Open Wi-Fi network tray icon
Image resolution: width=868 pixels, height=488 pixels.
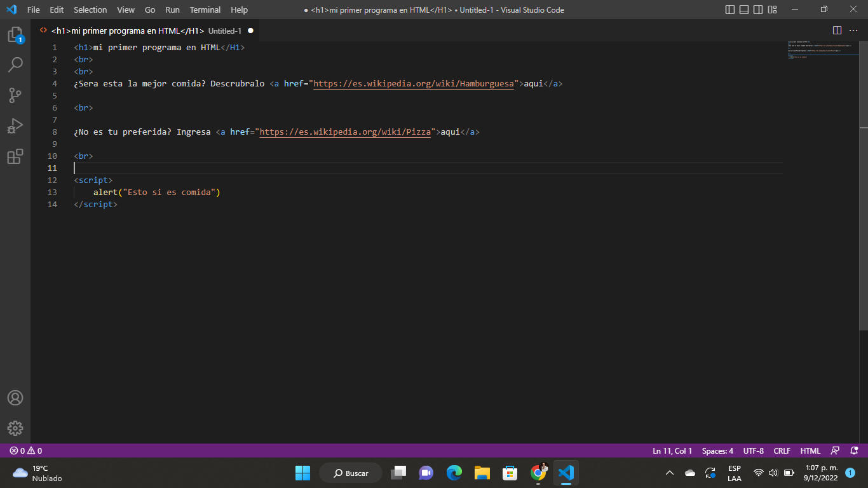(x=758, y=473)
